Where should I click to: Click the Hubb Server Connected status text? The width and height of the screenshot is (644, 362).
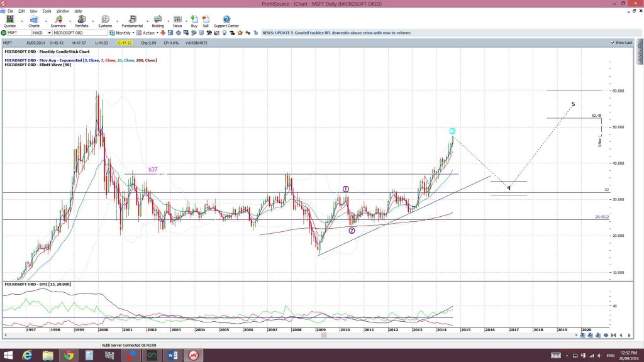click(x=128, y=345)
